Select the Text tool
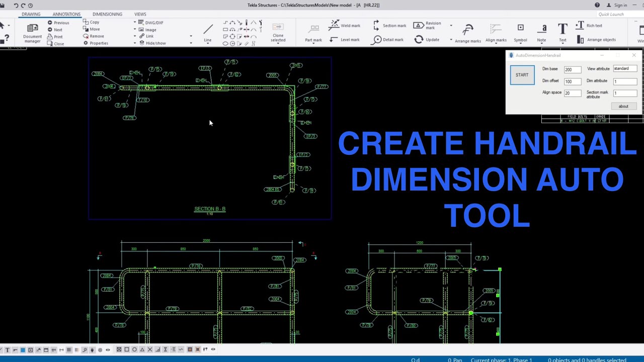 click(562, 33)
